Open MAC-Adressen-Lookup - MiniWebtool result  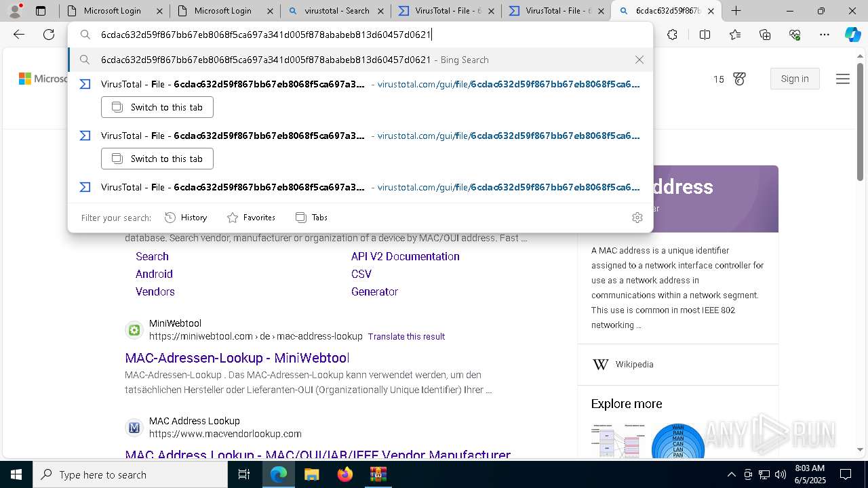(x=237, y=358)
